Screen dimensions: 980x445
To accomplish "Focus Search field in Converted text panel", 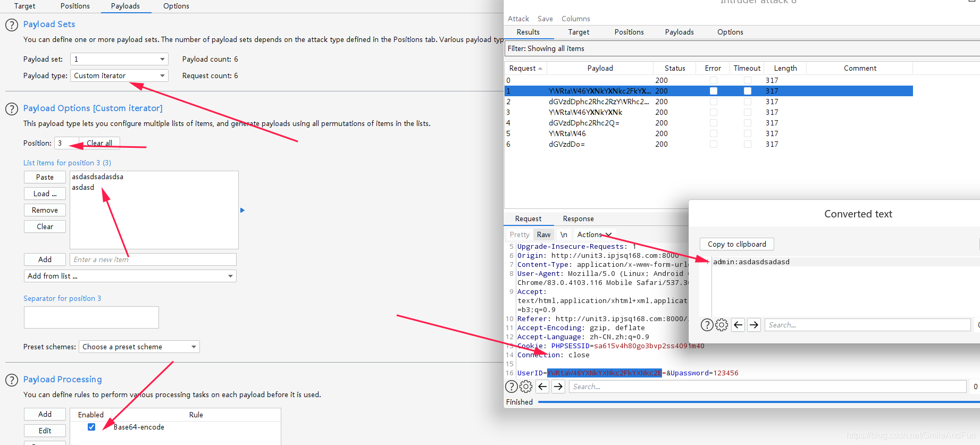I will pyautogui.click(x=868, y=325).
